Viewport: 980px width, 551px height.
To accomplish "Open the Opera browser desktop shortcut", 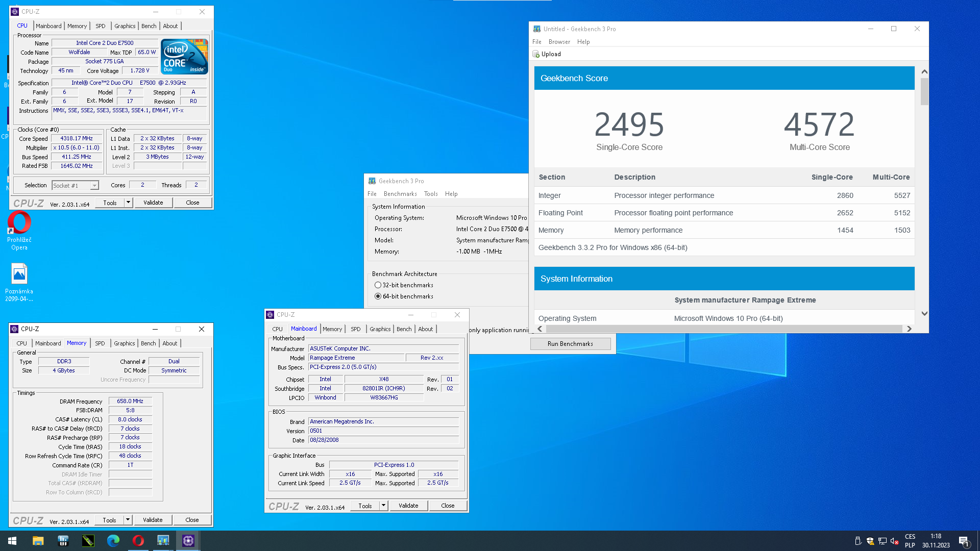I will click(19, 231).
